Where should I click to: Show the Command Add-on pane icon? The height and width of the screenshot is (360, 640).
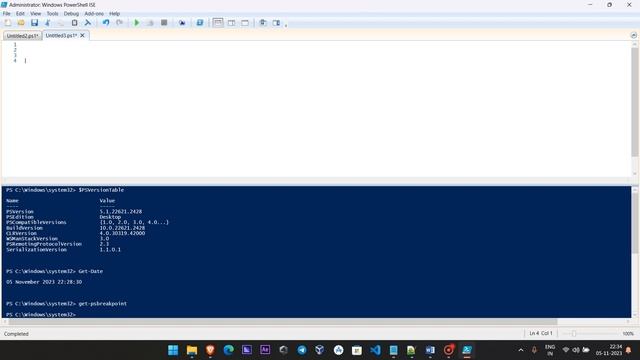[x=276, y=23]
